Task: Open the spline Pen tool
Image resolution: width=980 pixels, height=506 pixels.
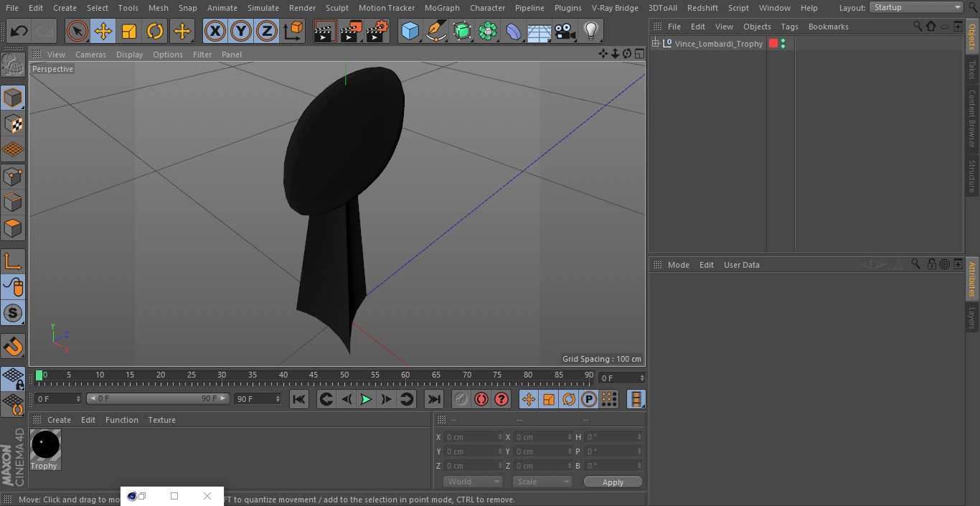Action: [436, 31]
